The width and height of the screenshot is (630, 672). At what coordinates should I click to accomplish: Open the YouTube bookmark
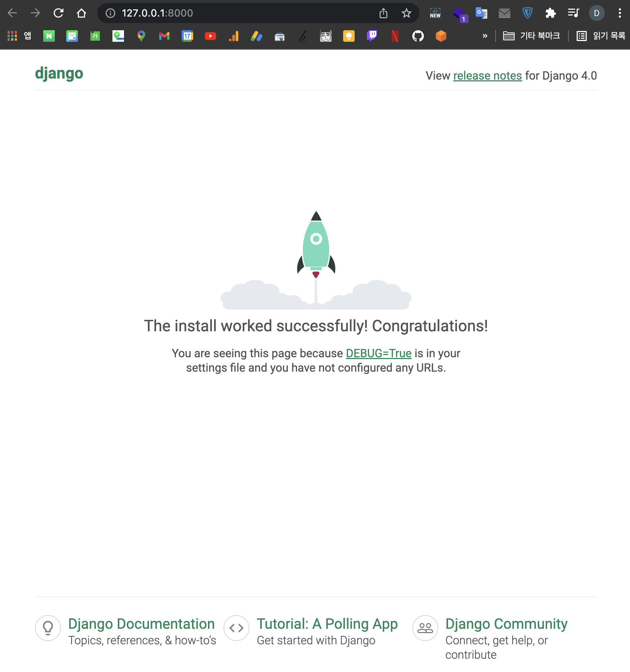[x=210, y=36]
